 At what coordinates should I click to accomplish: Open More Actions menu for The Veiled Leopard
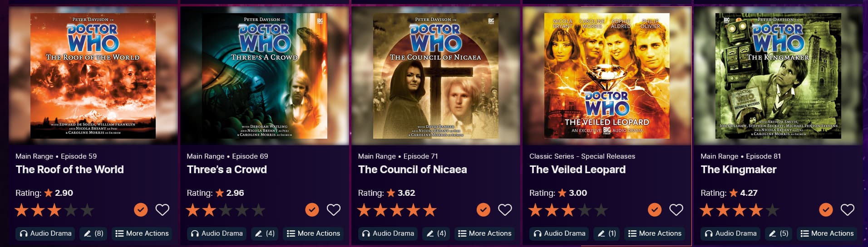click(655, 233)
